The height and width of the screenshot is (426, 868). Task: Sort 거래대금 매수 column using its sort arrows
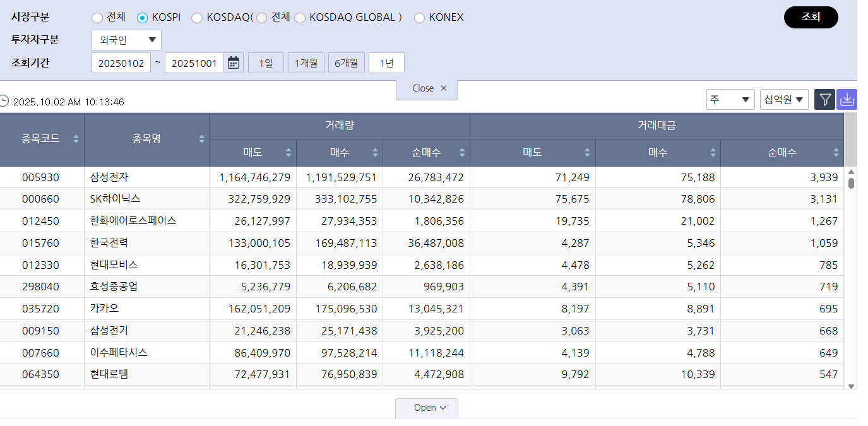(x=713, y=152)
